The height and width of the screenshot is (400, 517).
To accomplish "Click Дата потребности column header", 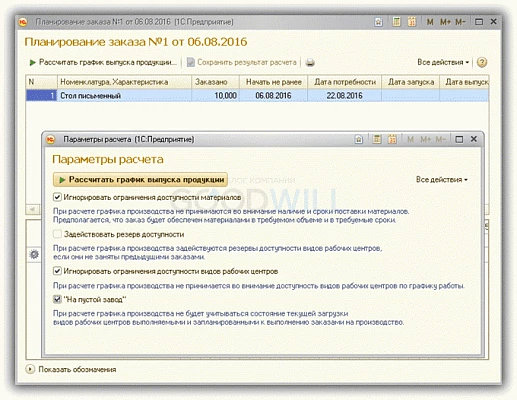I will [x=344, y=82].
